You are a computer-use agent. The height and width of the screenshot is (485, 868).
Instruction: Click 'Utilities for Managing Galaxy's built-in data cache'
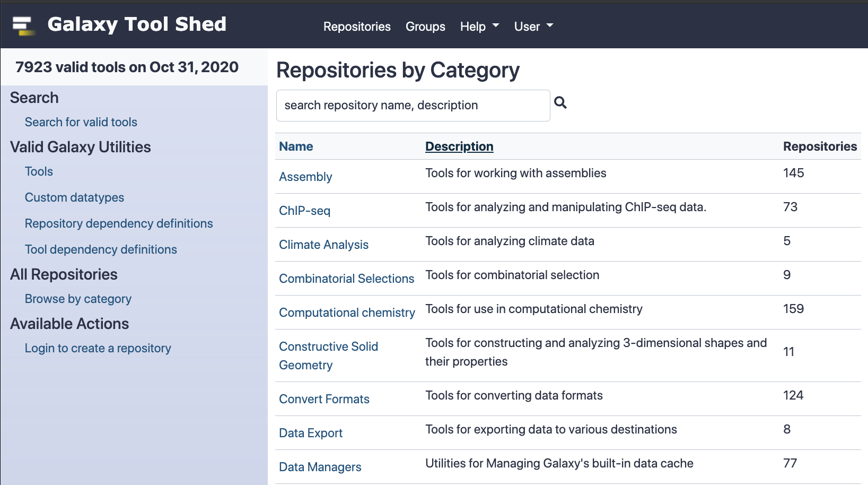(559, 463)
